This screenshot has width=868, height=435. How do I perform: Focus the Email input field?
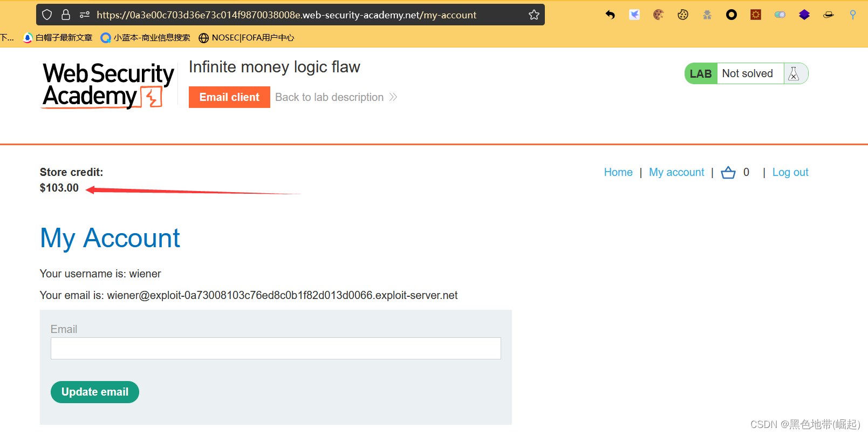point(276,348)
